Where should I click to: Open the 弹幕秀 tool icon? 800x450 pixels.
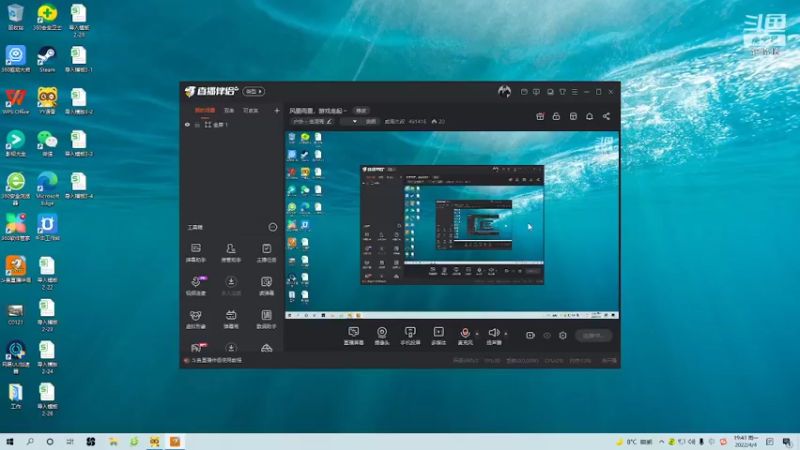[x=231, y=319]
